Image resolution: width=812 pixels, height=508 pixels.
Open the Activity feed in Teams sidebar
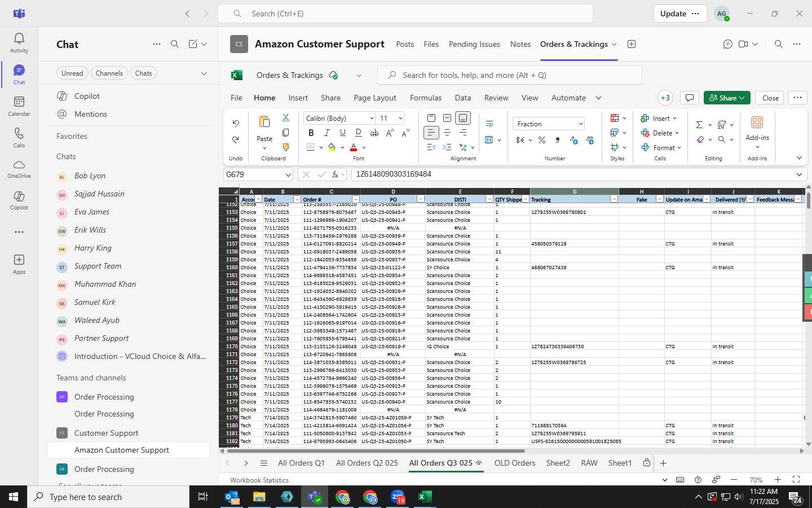[x=19, y=43]
